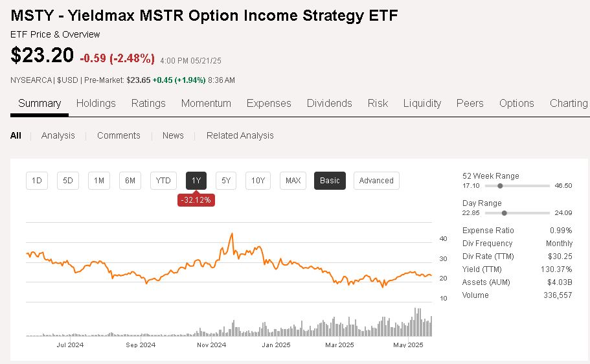The image size is (590, 364).
Task: Select the YTD chart range
Action: pyautogui.click(x=163, y=181)
